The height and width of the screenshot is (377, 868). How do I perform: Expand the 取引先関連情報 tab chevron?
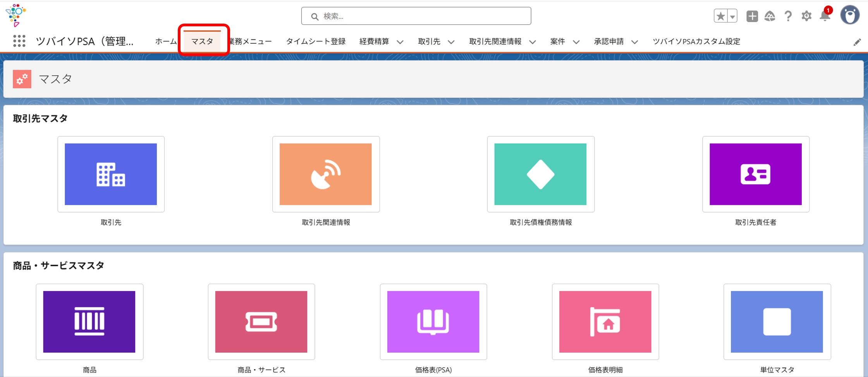(x=533, y=42)
